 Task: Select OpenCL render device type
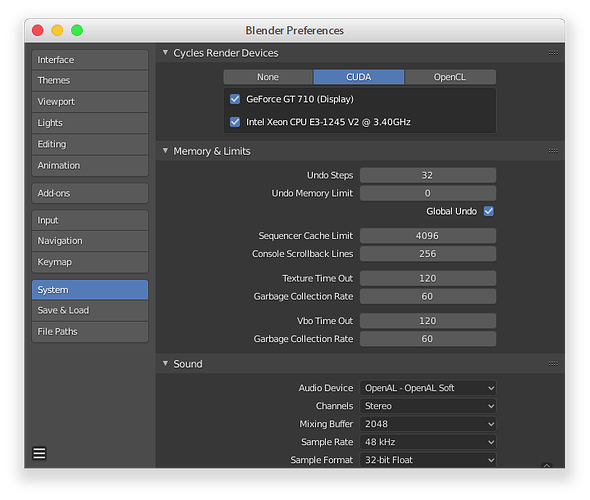450,77
